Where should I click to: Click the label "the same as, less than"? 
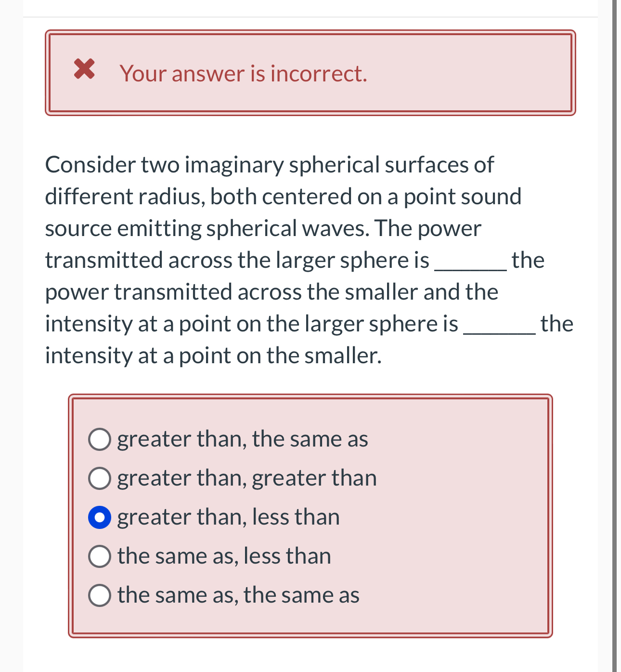coord(224,556)
